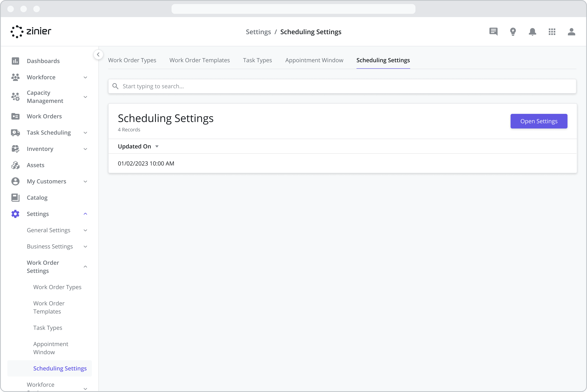This screenshot has height=392, width=587.
Task: Click the Inventory sidebar label
Action: click(x=40, y=149)
